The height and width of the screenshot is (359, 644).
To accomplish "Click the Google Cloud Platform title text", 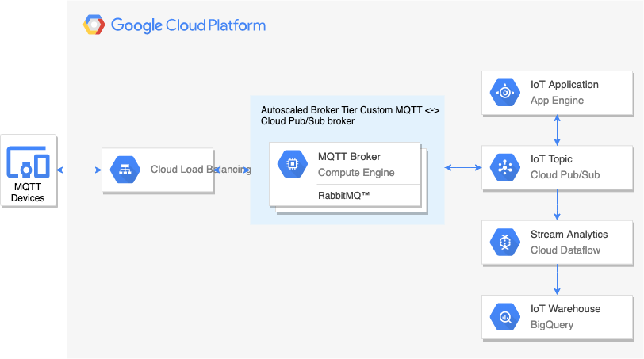I will [x=189, y=25].
